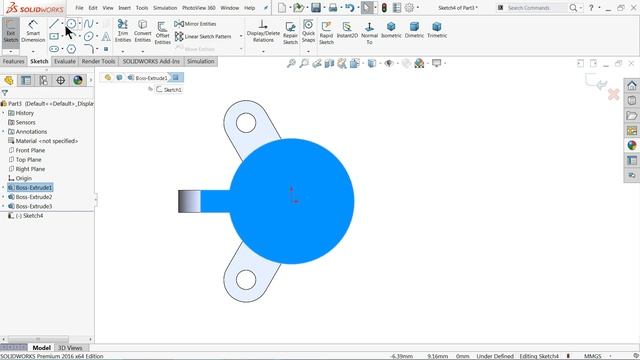The image size is (640, 360).
Task: Expand the Annotations tree node
Action: (3, 131)
